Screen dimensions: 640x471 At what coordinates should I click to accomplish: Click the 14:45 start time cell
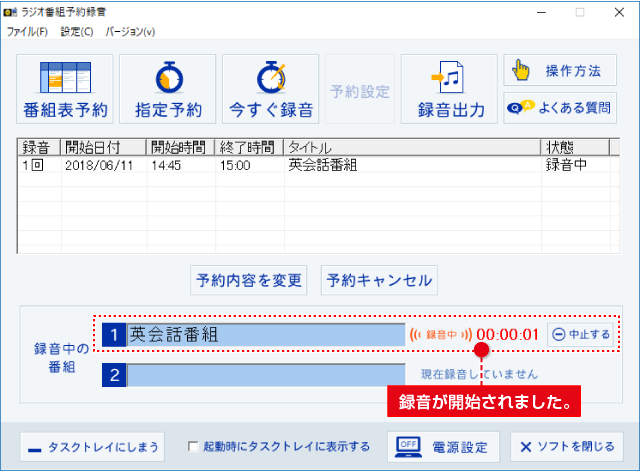pyautogui.click(x=166, y=165)
